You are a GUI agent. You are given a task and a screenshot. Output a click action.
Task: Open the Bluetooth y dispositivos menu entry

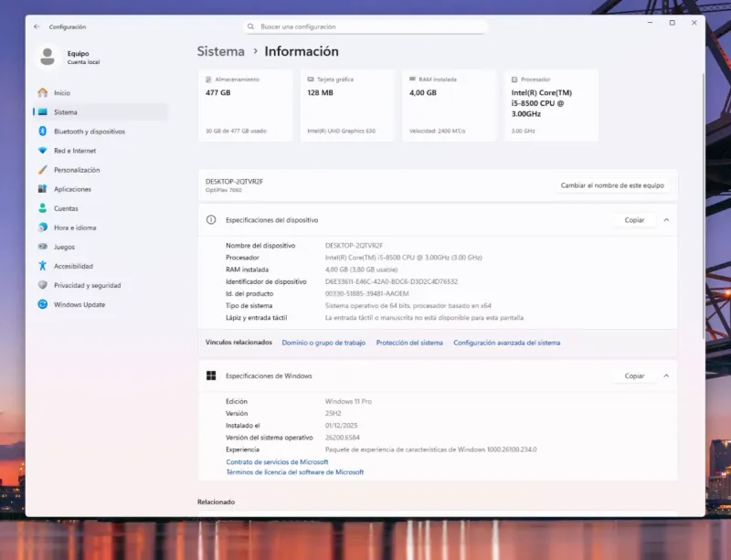pyautogui.click(x=101, y=132)
